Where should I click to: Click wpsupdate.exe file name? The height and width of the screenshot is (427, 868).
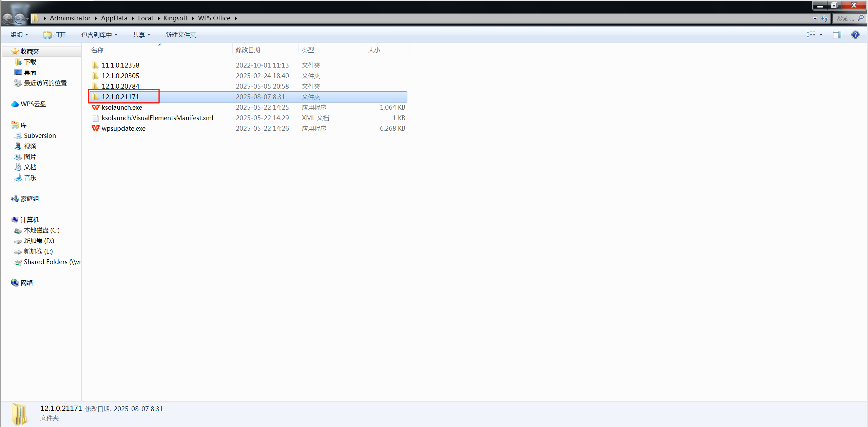coord(123,128)
